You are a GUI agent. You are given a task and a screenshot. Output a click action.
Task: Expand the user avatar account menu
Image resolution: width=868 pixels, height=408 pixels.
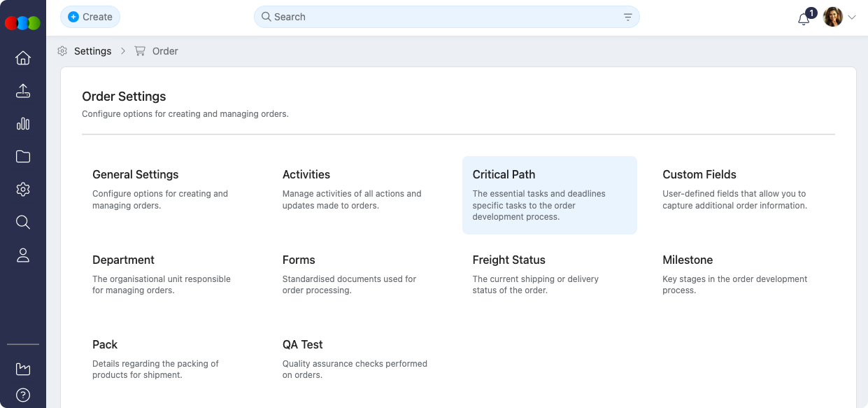839,17
